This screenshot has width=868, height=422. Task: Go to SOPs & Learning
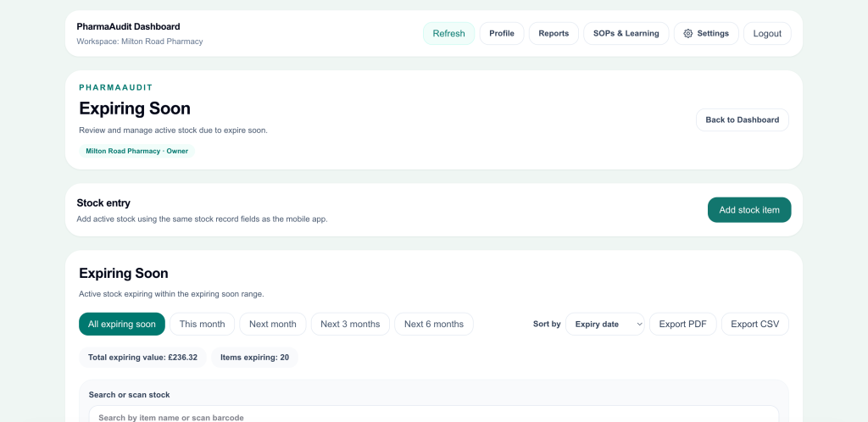pyautogui.click(x=626, y=33)
